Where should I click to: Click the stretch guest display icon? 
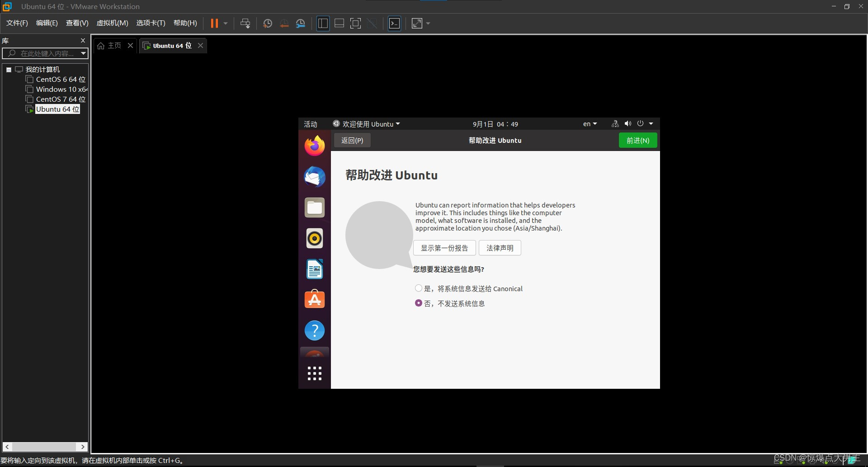[x=417, y=23]
